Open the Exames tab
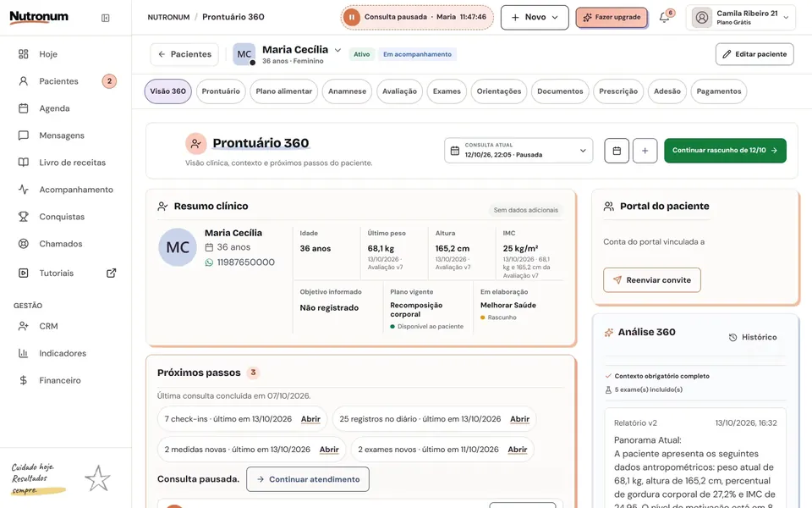Screen dimensions: 812x508 (x=447, y=91)
